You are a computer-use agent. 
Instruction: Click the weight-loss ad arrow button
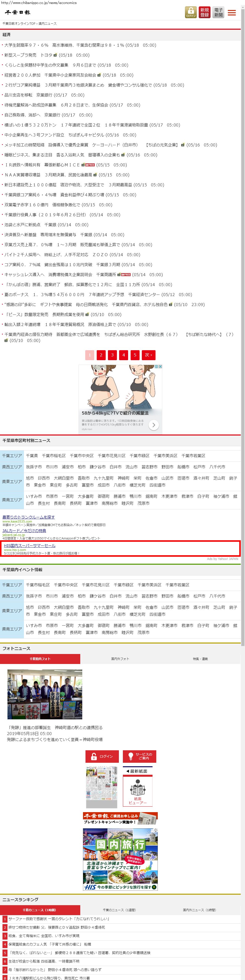(153, 425)
